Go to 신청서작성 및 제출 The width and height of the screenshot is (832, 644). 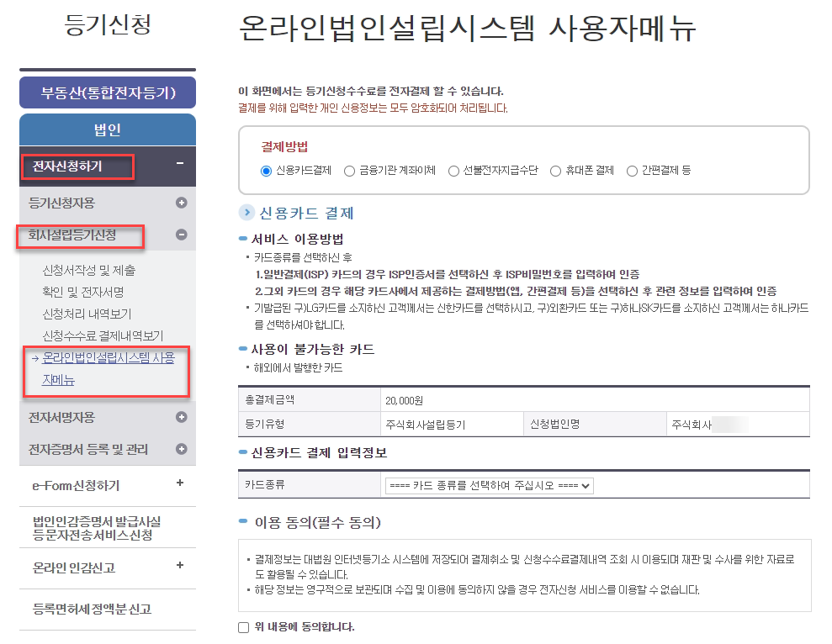pos(89,270)
